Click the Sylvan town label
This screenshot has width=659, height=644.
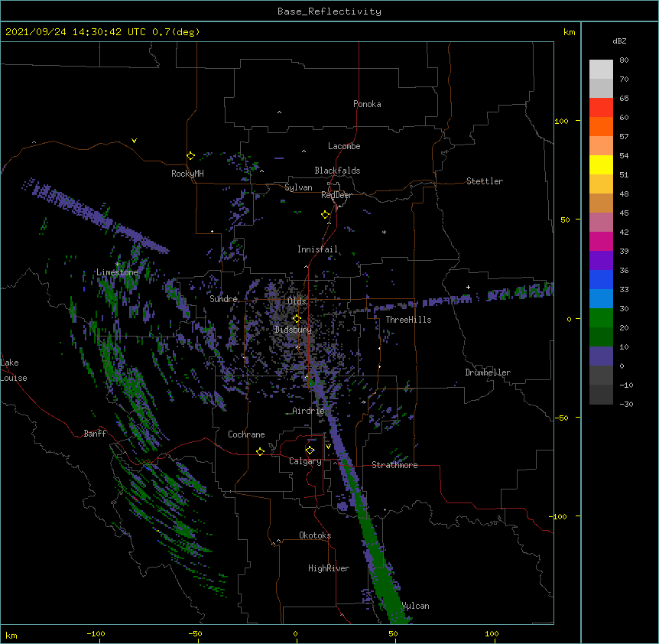click(x=298, y=187)
